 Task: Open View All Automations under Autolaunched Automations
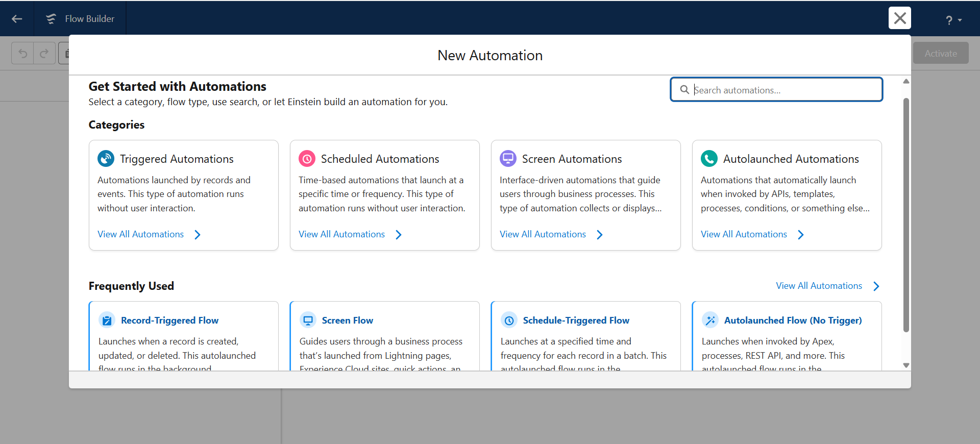pyautogui.click(x=744, y=234)
